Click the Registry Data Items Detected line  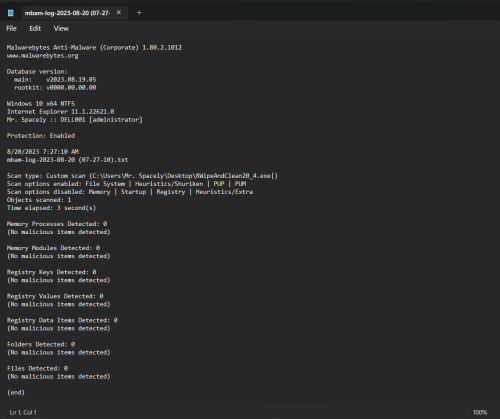62,320
